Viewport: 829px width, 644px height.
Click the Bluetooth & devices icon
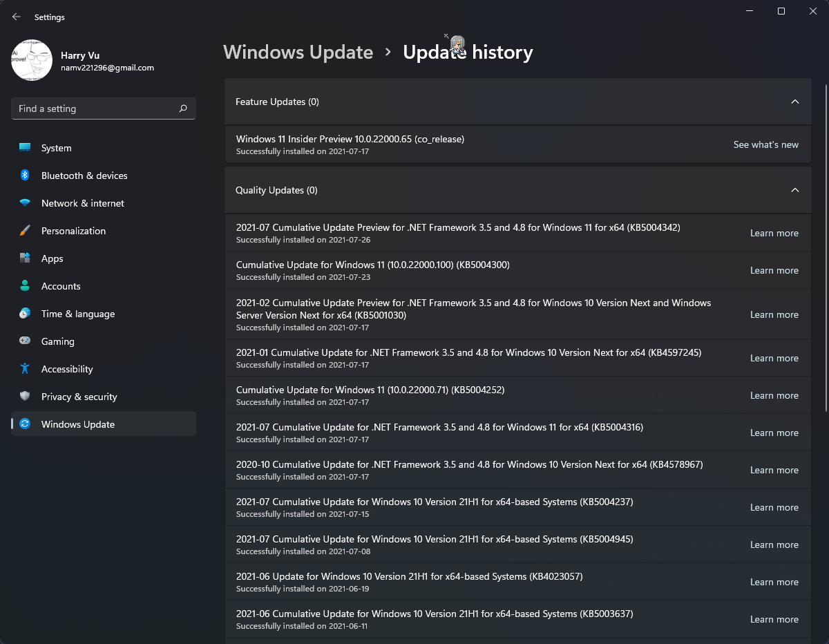25,176
